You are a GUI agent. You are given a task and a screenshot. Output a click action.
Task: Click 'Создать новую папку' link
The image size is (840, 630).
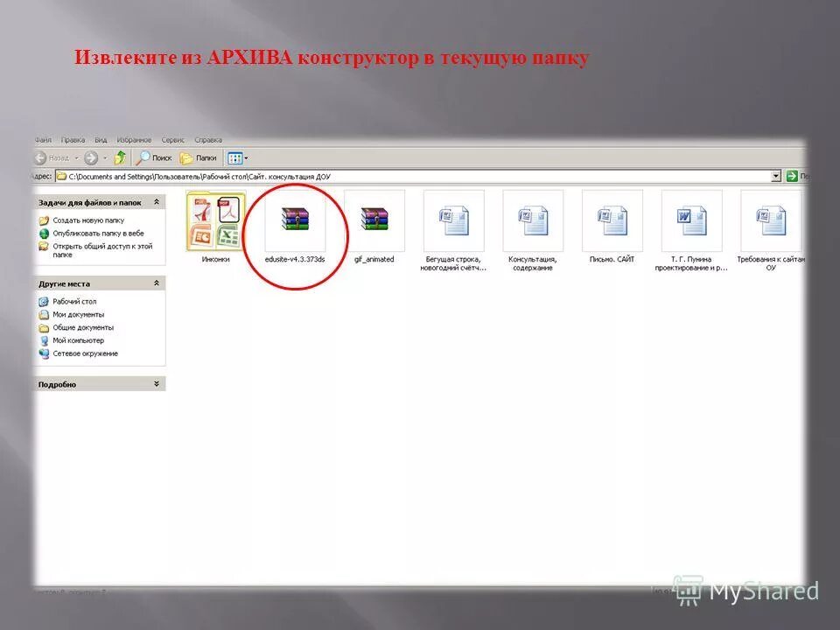point(88,220)
